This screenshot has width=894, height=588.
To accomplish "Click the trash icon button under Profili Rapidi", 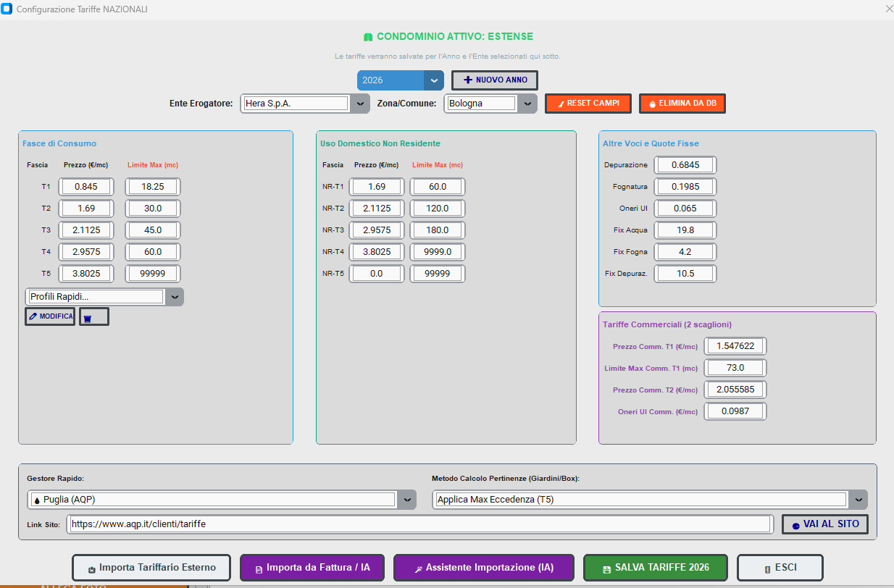I will click(x=94, y=316).
